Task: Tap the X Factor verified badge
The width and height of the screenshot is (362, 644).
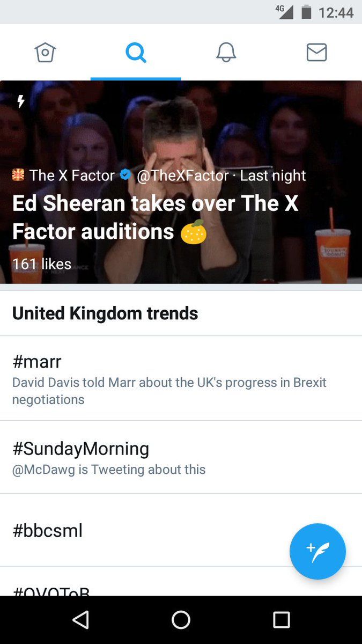Action: pyautogui.click(x=125, y=175)
